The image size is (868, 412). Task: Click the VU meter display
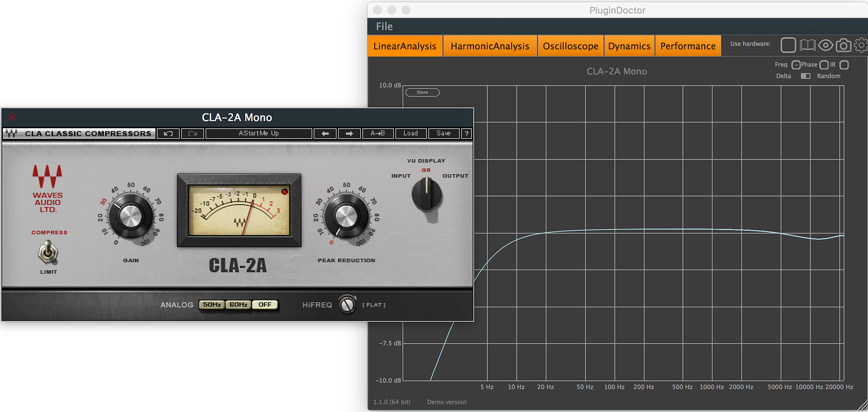[x=239, y=210]
